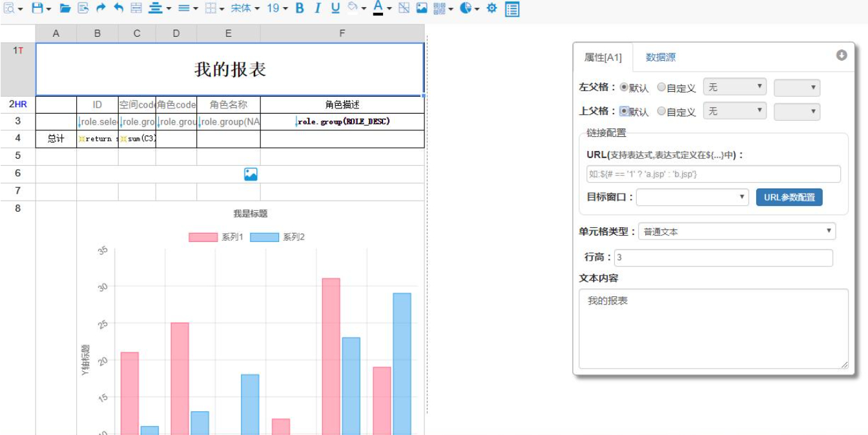The width and height of the screenshot is (868, 435).
Task: Focus the URL expression input field
Action: tap(714, 174)
